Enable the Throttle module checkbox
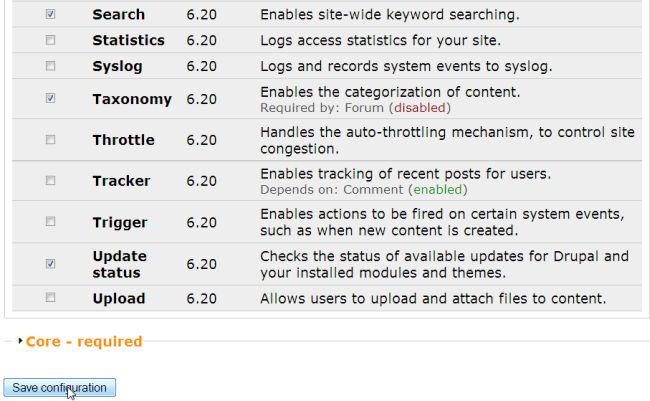This screenshot has height=401, width=650. click(x=51, y=140)
